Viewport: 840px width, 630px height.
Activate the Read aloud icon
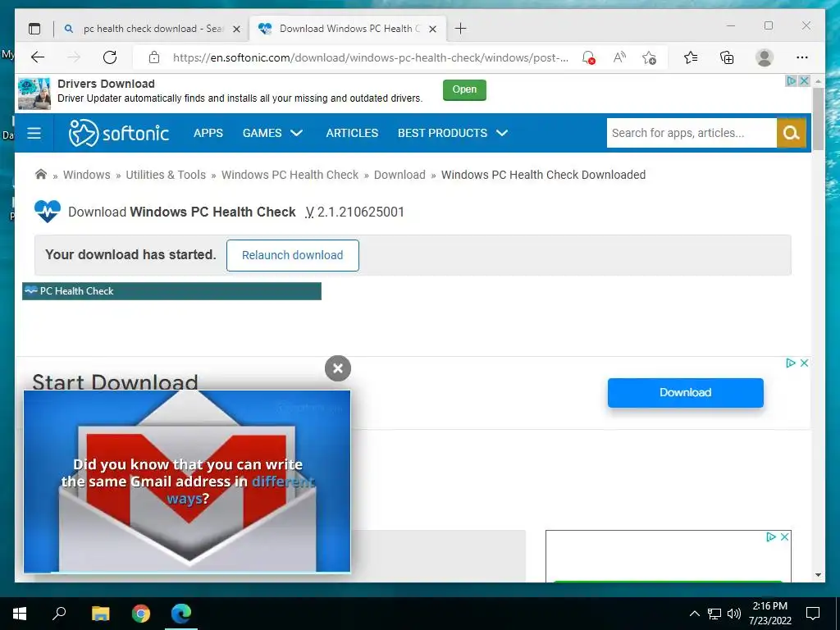pos(619,57)
